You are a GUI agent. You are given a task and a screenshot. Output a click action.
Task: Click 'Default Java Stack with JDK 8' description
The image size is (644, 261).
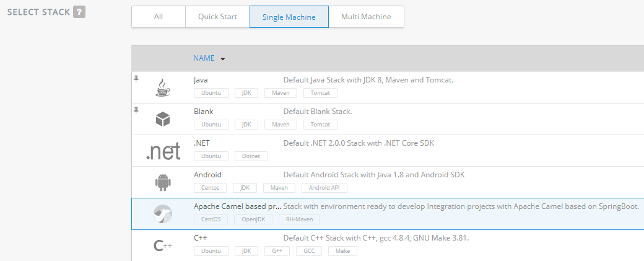368,80
